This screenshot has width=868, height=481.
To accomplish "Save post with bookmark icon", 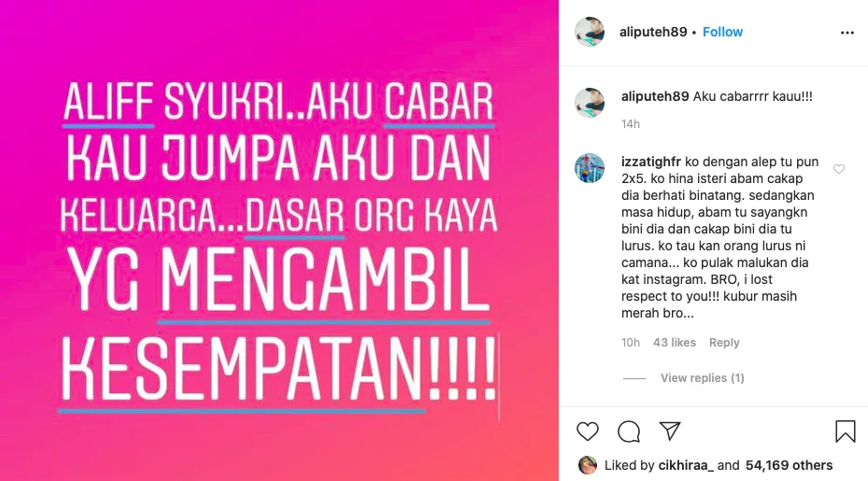I will pos(846,431).
